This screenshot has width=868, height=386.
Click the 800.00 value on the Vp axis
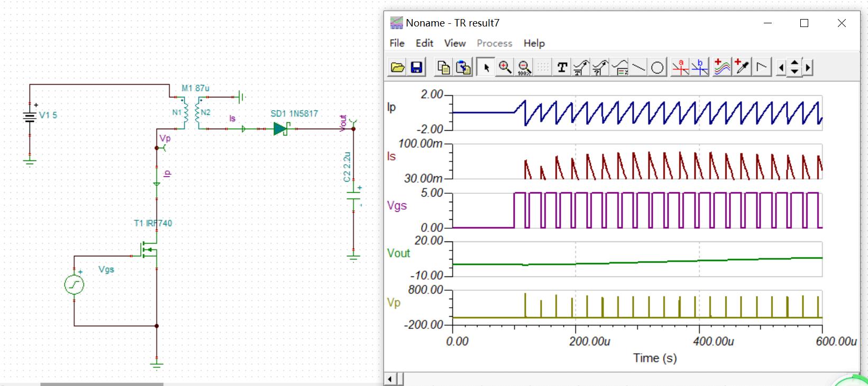coord(425,290)
